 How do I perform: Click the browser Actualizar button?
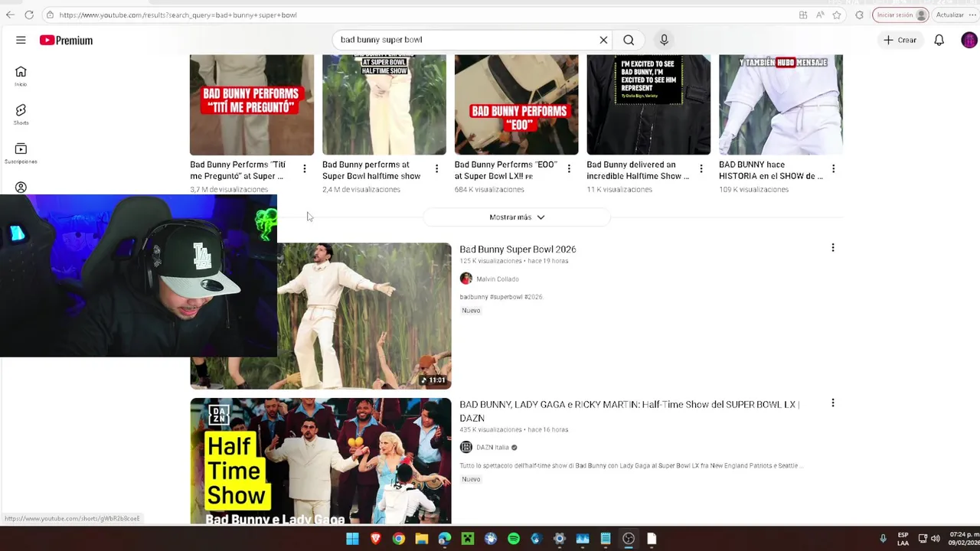pyautogui.click(x=949, y=15)
